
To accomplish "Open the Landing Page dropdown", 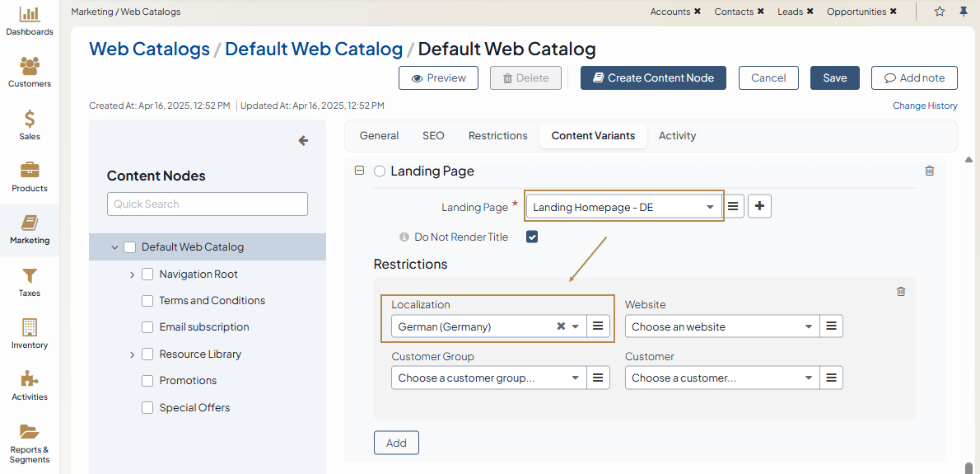I will (x=623, y=207).
